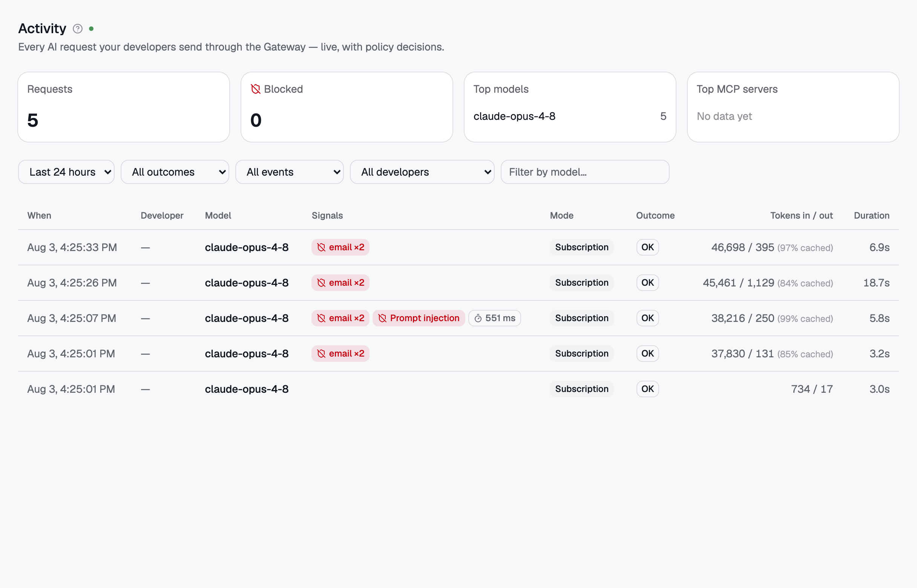Click the green live status dot
The width and height of the screenshot is (917, 588).
91,29
